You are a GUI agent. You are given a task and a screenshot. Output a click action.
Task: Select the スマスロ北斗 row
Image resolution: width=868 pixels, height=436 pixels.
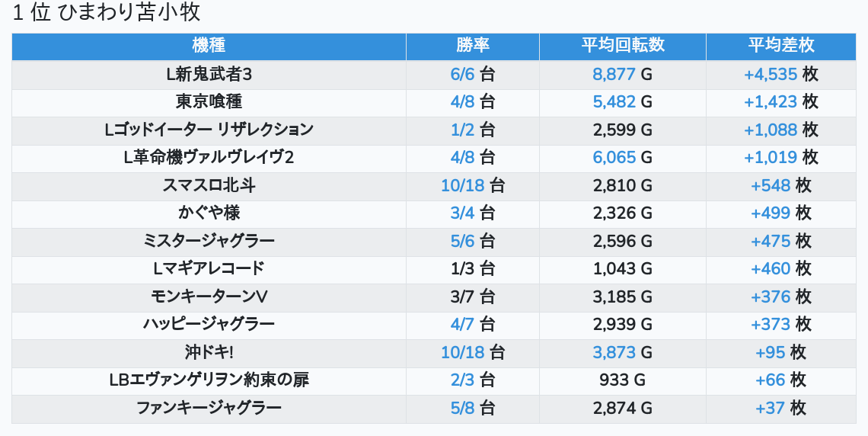pyautogui.click(x=209, y=185)
